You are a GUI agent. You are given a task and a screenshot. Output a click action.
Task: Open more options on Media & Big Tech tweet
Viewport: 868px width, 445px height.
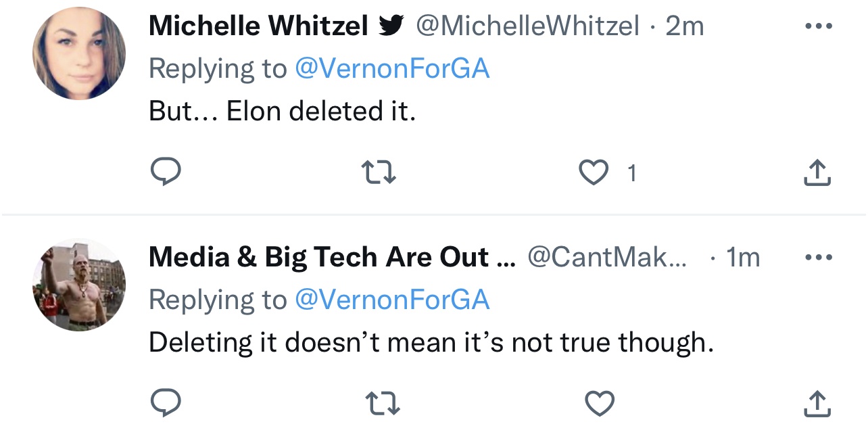click(817, 257)
